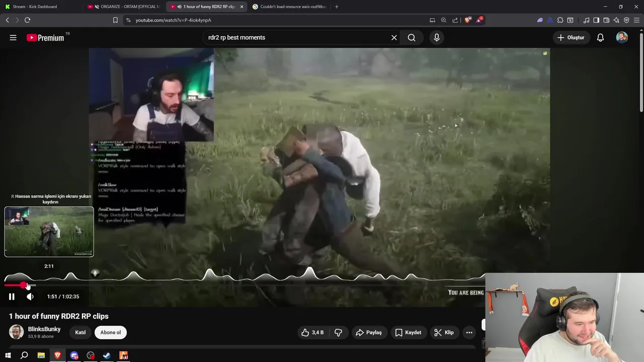This screenshot has height=362, width=644.
Task: Close the 1 hour of funny RDR2 tab
Action: 242,7
